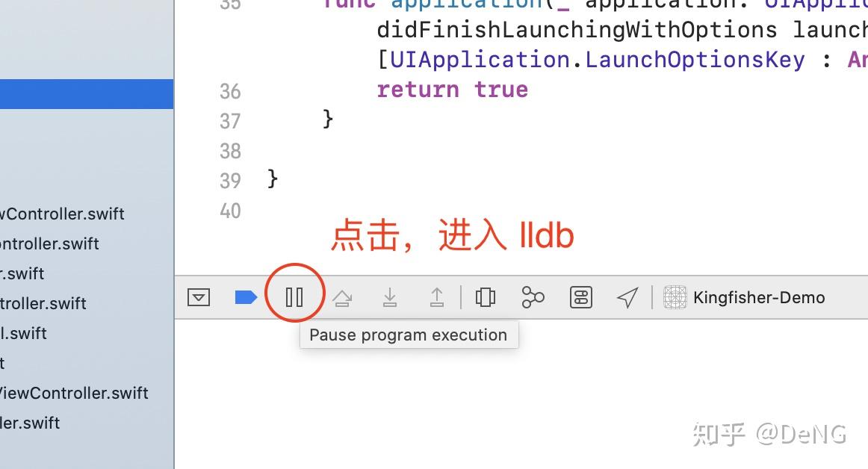Screen dimensions: 868x469
Task: Open the Kingfisher-Demo process dropdown
Action: pyautogui.click(x=759, y=297)
